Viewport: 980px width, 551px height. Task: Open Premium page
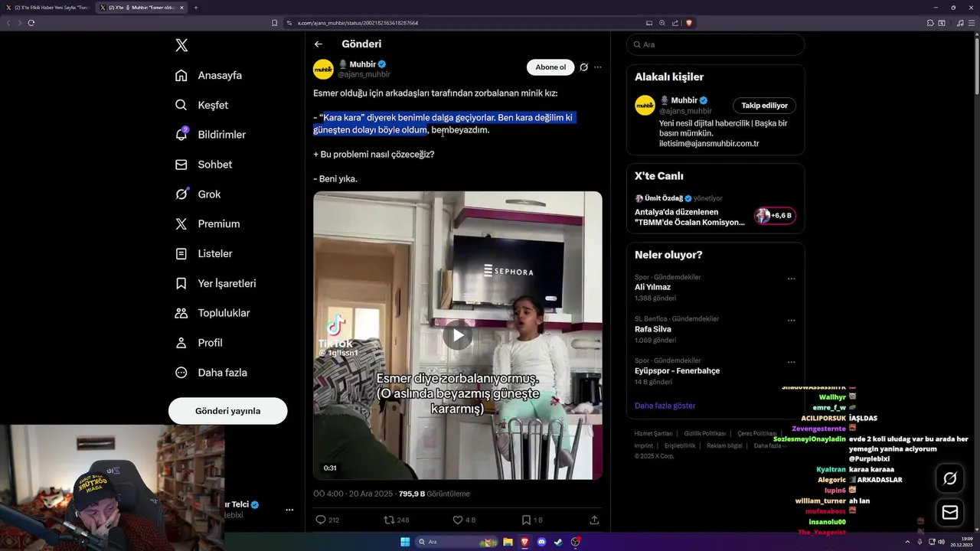pyautogui.click(x=207, y=224)
